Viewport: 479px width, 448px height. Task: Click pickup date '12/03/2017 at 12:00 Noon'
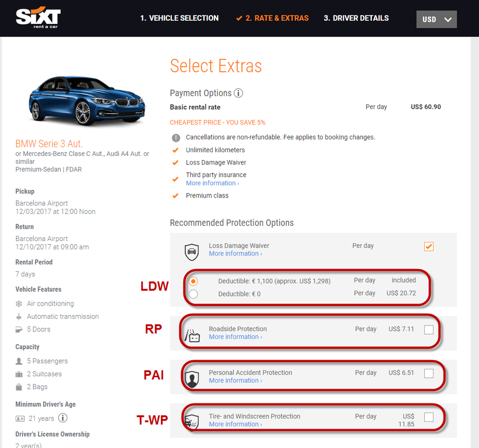click(x=55, y=212)
